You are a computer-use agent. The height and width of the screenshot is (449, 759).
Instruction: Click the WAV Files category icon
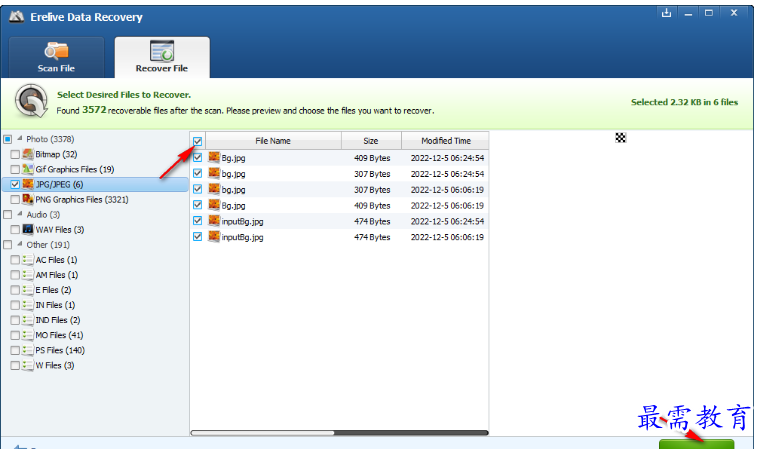click(28, 229)
